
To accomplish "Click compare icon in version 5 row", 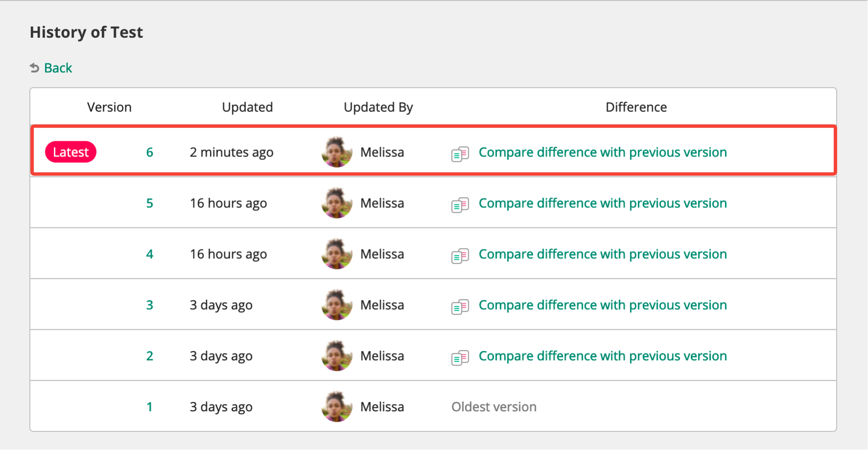I will (x=460, y=205).
